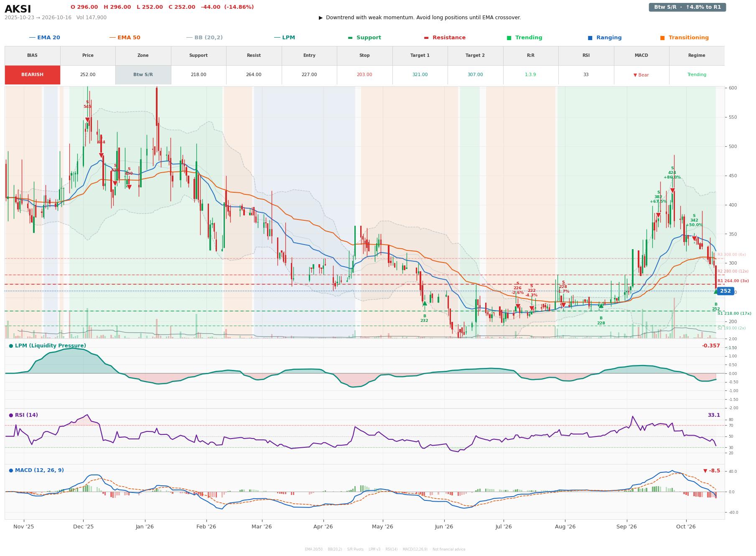Select the Target 1 column header
Viewport: 756px width, 556px height.
click(420, 56)
